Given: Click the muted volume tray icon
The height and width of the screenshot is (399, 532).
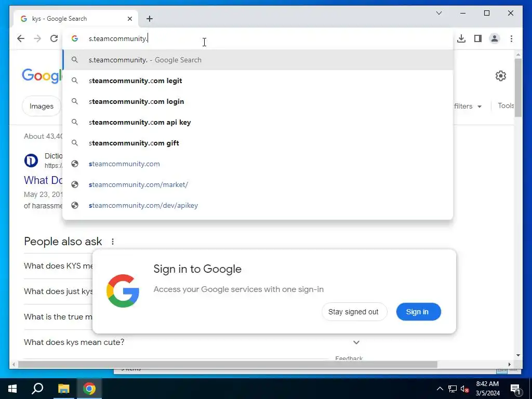Looking at the screenshot, I should coord(465,389).
